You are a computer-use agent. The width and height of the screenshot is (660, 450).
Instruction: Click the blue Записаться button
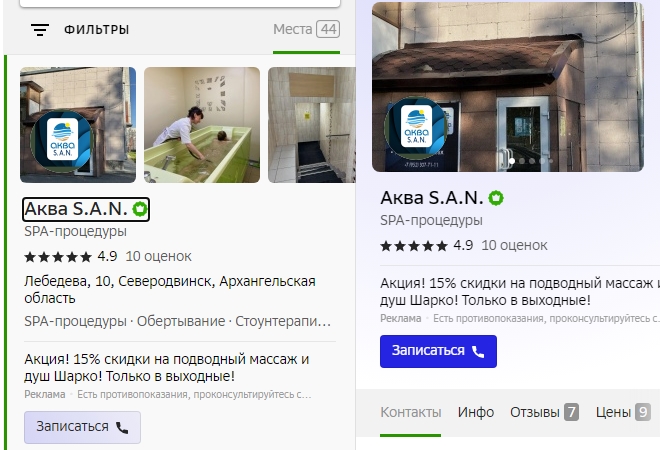438,351
